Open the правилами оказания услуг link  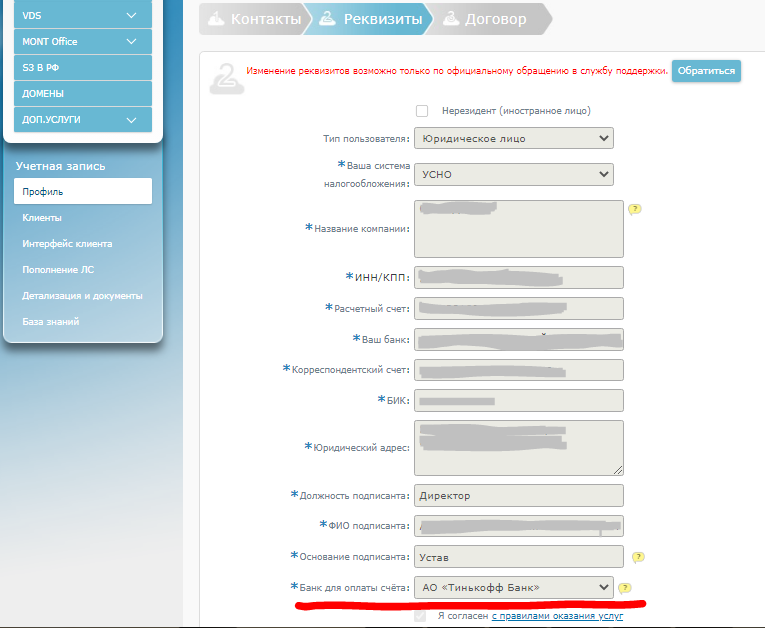(x=557, y=616)
